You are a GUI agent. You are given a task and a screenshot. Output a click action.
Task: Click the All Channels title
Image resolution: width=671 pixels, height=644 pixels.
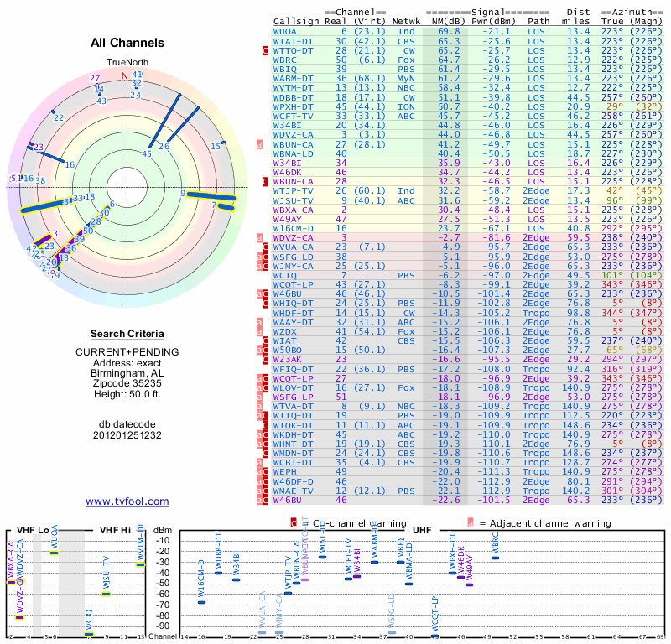pyautogui.click(x=127, y=43)
